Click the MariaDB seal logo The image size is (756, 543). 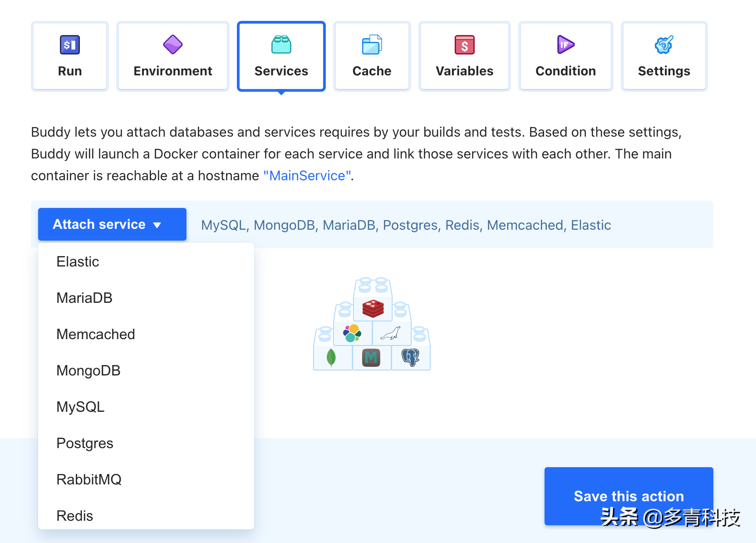tap(391, 334)
